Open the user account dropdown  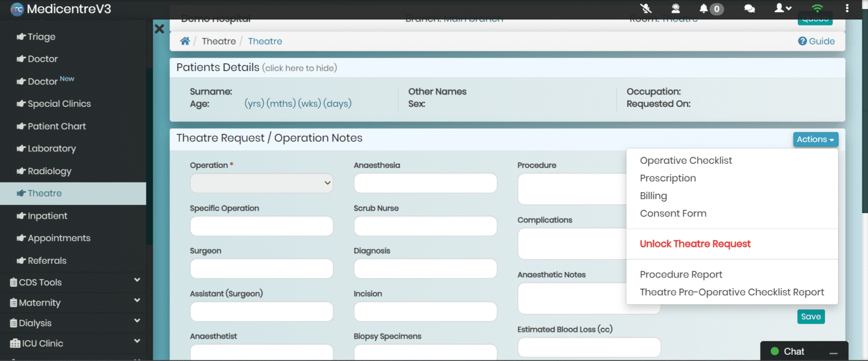click(783, 8)
